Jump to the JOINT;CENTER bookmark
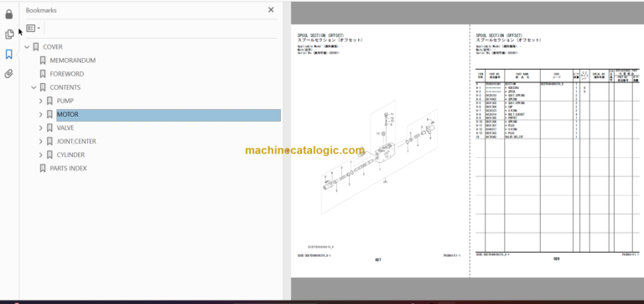The image size is (644, 304). point(76,142)
